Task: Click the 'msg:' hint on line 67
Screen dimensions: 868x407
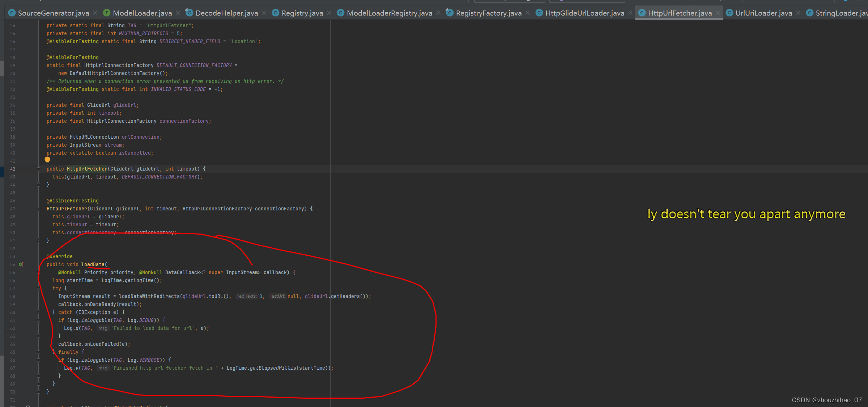Action: (103, 368)
